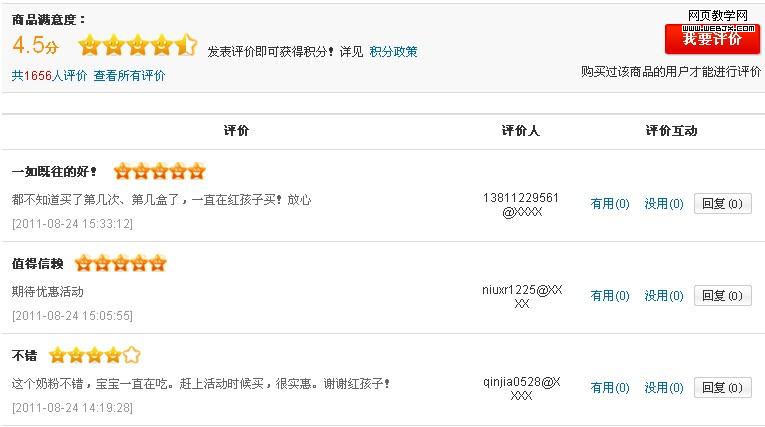Open 查看所有评价 link
The height and width of the screenshot is (427, 765).
pos(130,75)
